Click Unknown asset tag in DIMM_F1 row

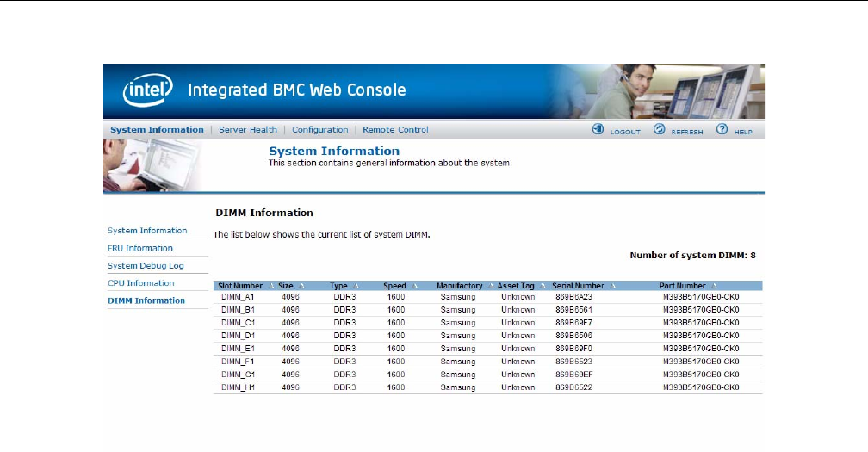(518, 362)
